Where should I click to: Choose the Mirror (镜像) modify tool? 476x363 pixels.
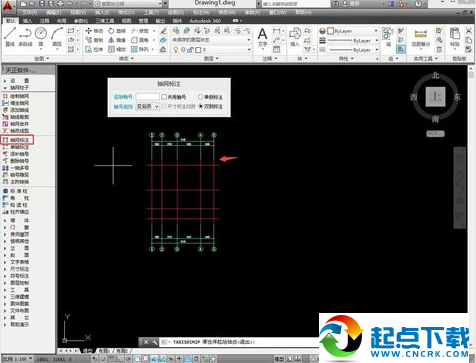point(117,40)
